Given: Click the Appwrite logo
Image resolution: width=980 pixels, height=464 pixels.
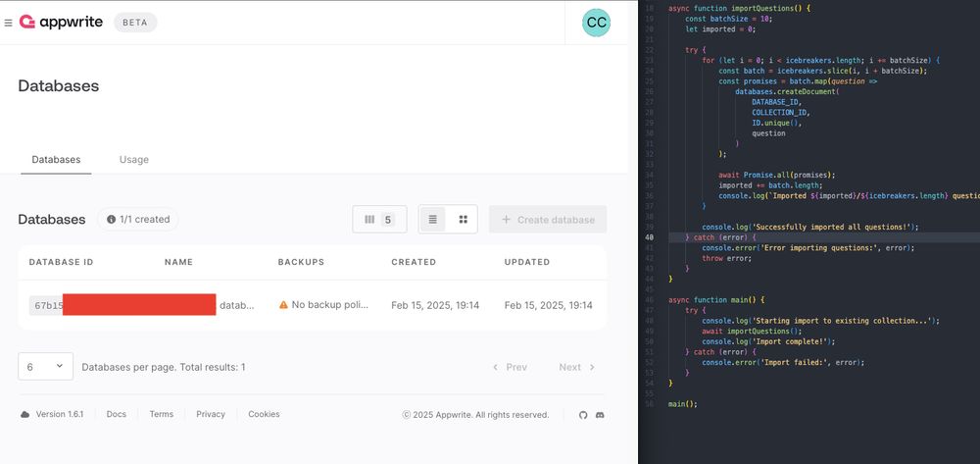Looking at the screenshot, I should coord(61,22).
